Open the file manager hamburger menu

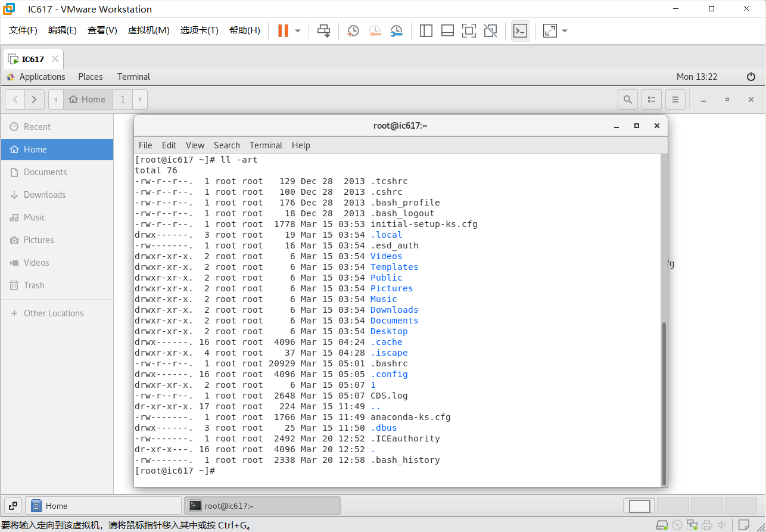675,99
